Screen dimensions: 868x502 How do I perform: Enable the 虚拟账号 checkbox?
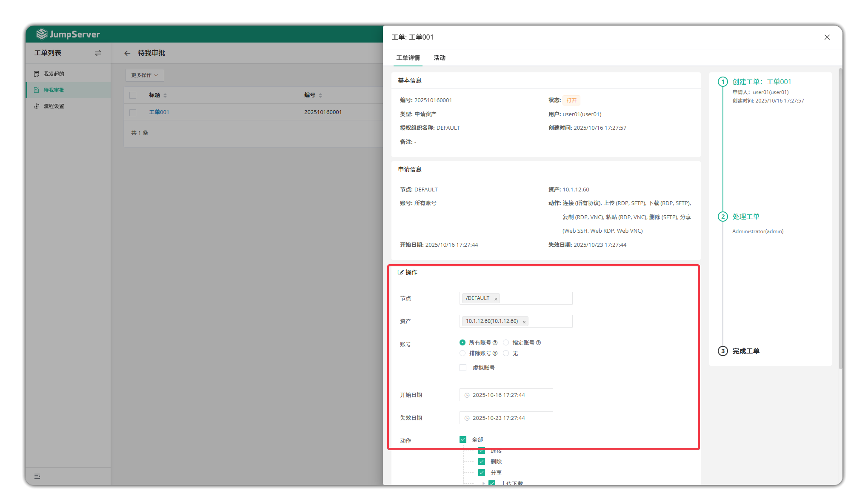pyautogui.click(x=463, y=368)
